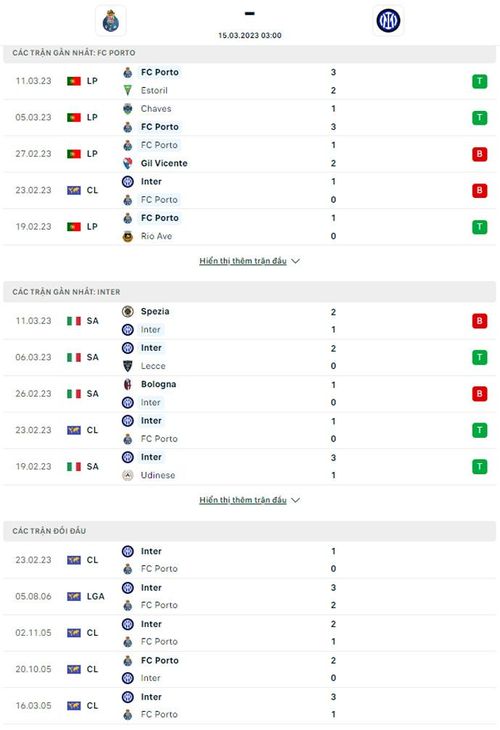Click the Bologna team logo

(128, 384)
